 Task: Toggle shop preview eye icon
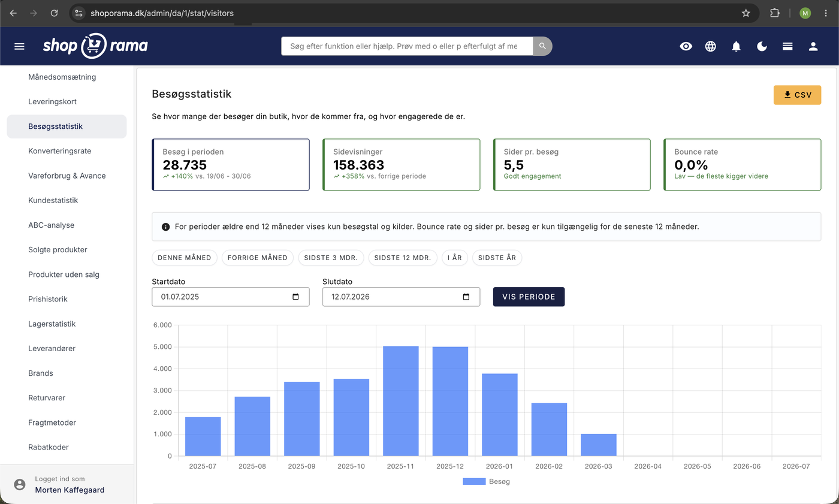(x=686, y=46)
